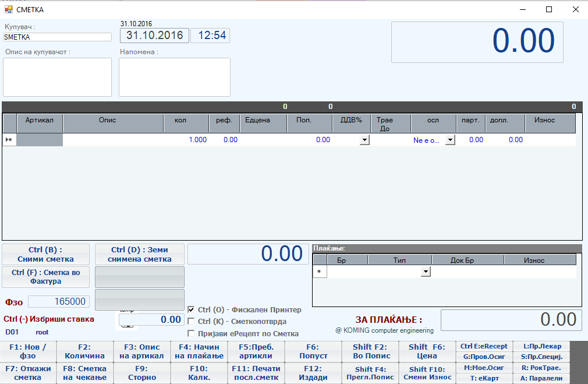
Task: Click F9: Сторно button
Action: (x=142, y=373)
